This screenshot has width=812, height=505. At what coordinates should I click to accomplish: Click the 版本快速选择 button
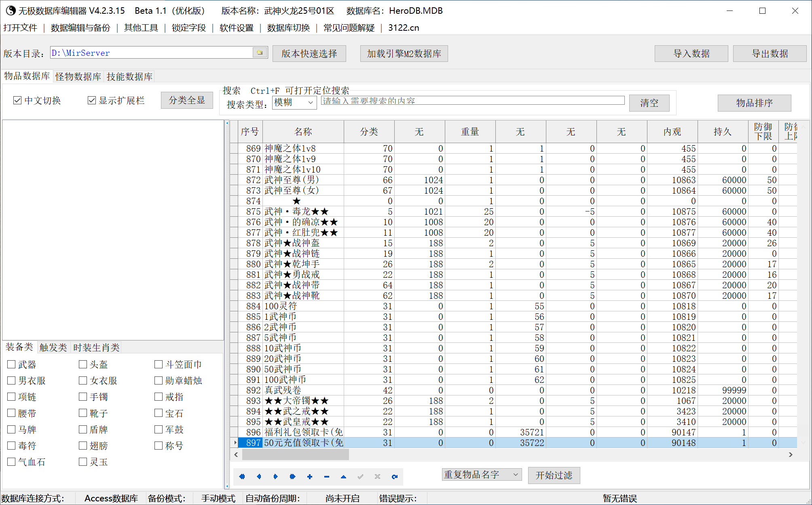click(x=309, y=53)
